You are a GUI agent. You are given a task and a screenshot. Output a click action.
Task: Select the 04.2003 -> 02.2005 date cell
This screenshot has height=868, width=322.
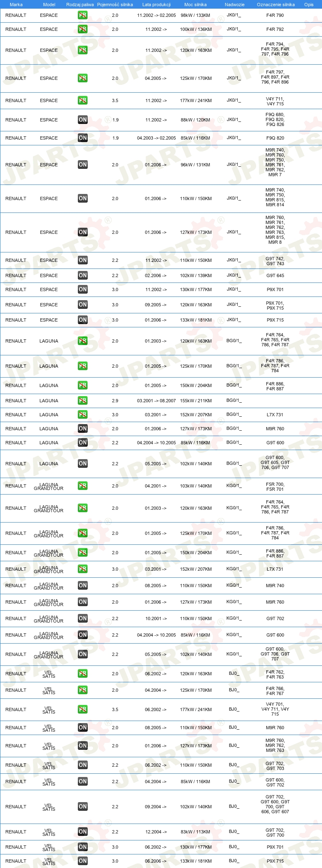coord(156,138)
